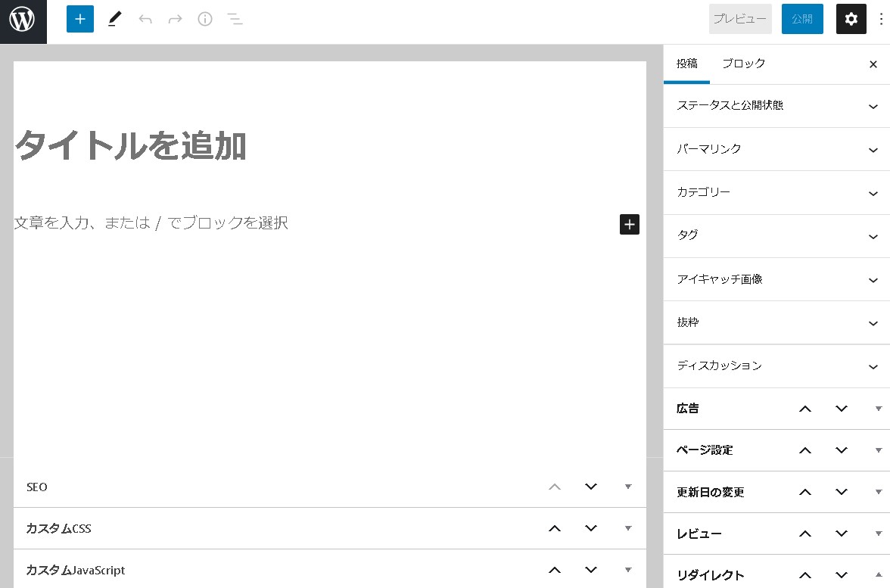Toggle the settings gear sidebar
The image size is (890, 588).
(851, 19)
